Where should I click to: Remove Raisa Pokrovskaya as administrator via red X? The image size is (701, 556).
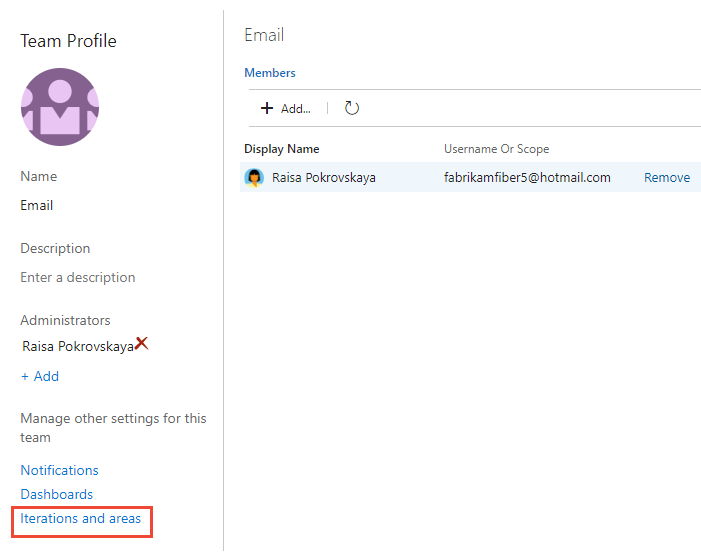[142, 343]
